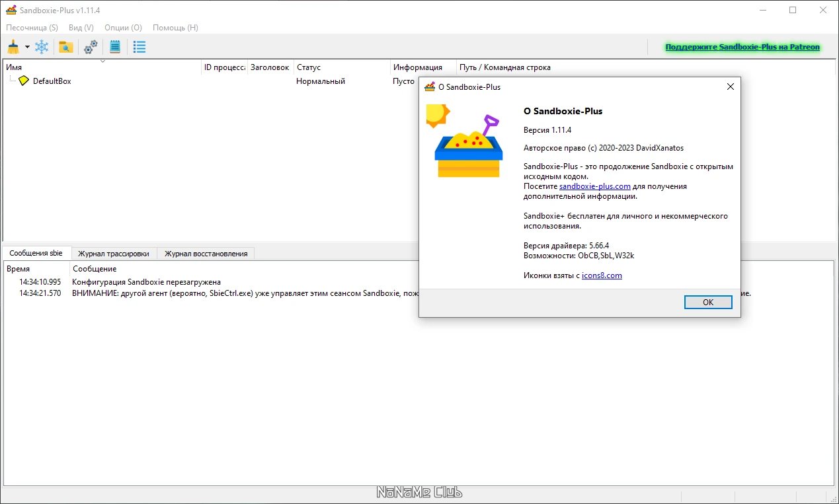Switch to the Сообщения sbie tab
Image resolution: width=839 pixels, height=504 pixels.
(x=36, y=253)
